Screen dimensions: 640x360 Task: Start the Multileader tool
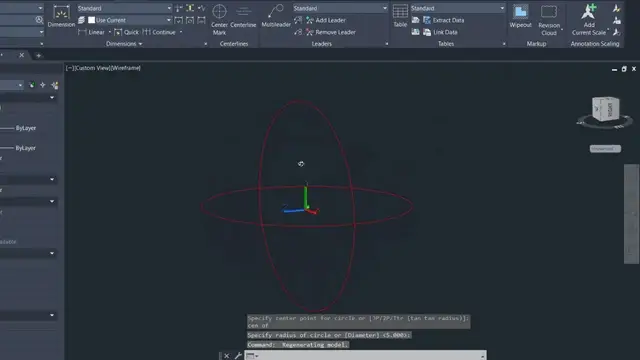click(x=276, y=16)
